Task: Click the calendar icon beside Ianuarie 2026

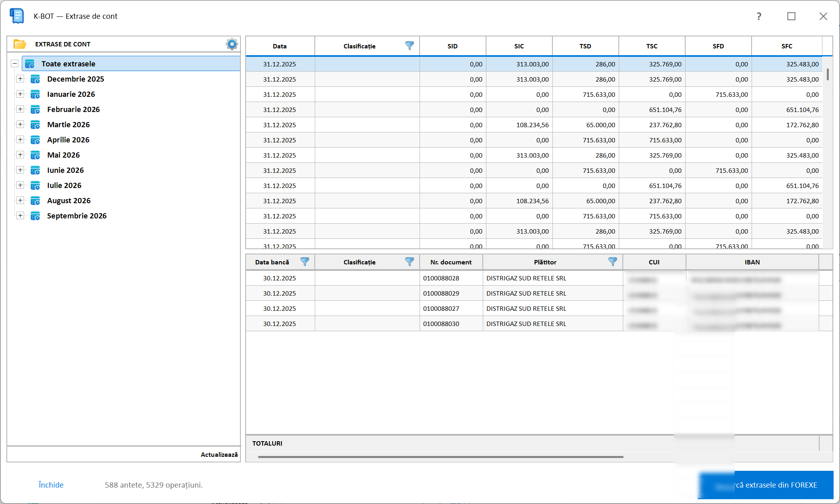Action: [x=36, y=94]
